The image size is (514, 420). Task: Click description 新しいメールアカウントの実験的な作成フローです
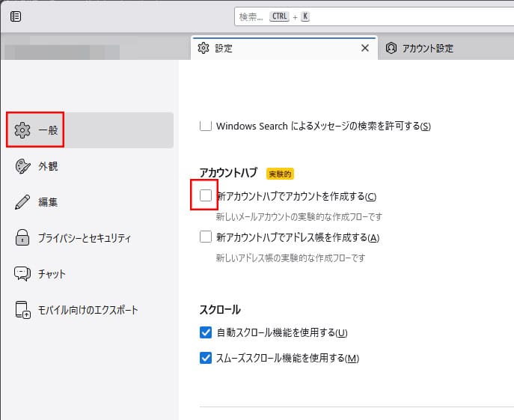(299, 216)
